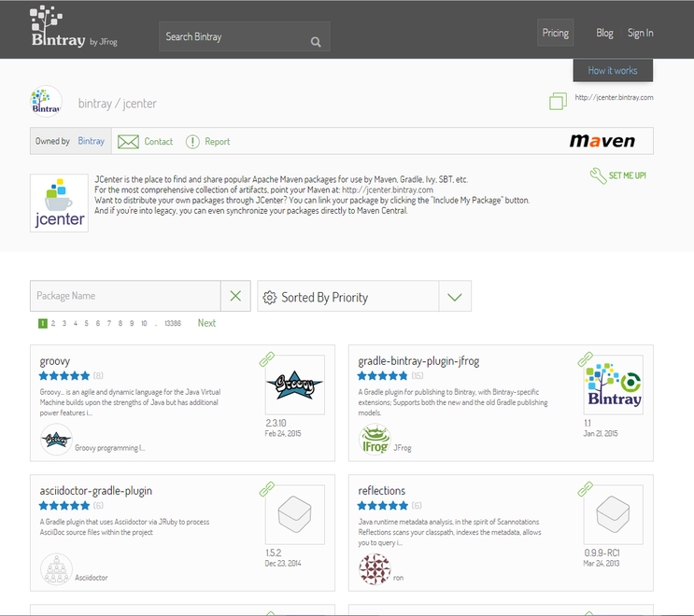Click the copy URL icon beside jcenter.bintray.com
Image resolution: width=694 pixels, height=616 pixels.
pyautogui.click(x=558, y=101)
